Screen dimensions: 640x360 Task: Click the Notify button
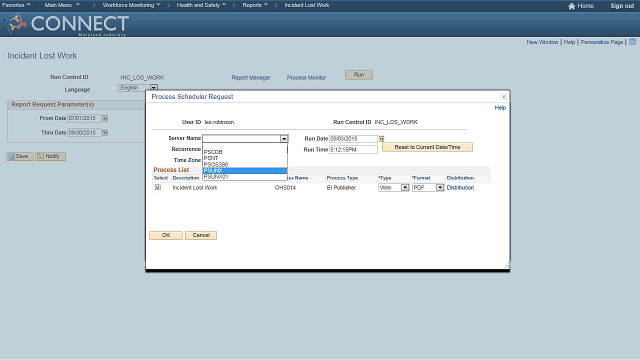[50, 156]
